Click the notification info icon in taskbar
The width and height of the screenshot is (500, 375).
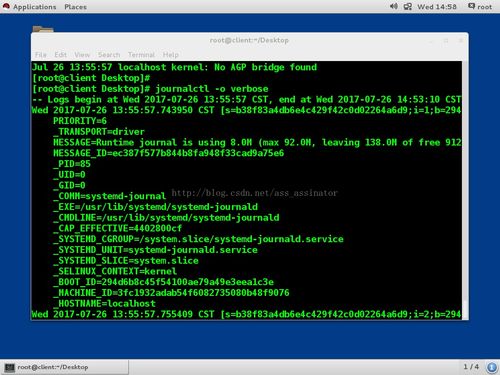click(x=491, y=367)
